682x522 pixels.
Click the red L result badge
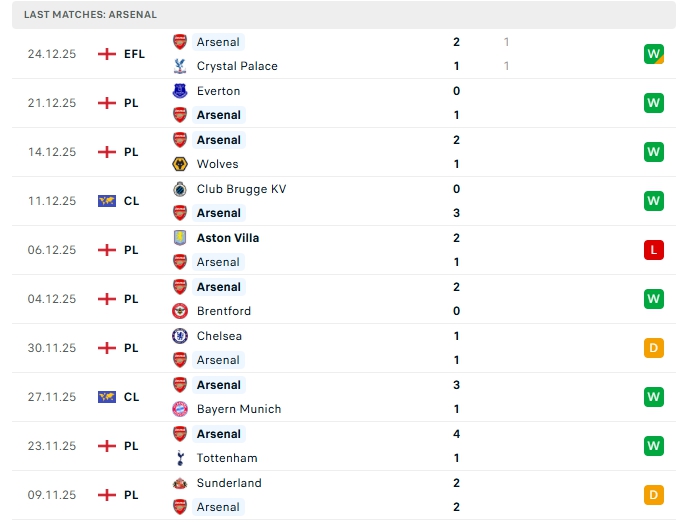[654, 250]
